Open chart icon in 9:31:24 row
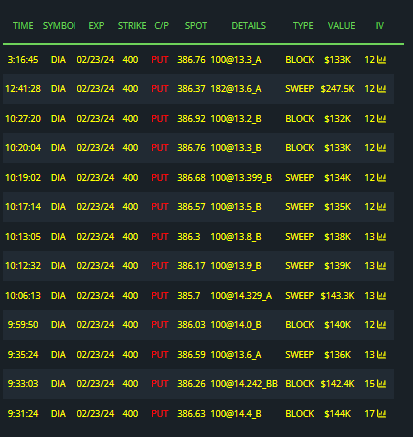 click(x=381, y=414)
